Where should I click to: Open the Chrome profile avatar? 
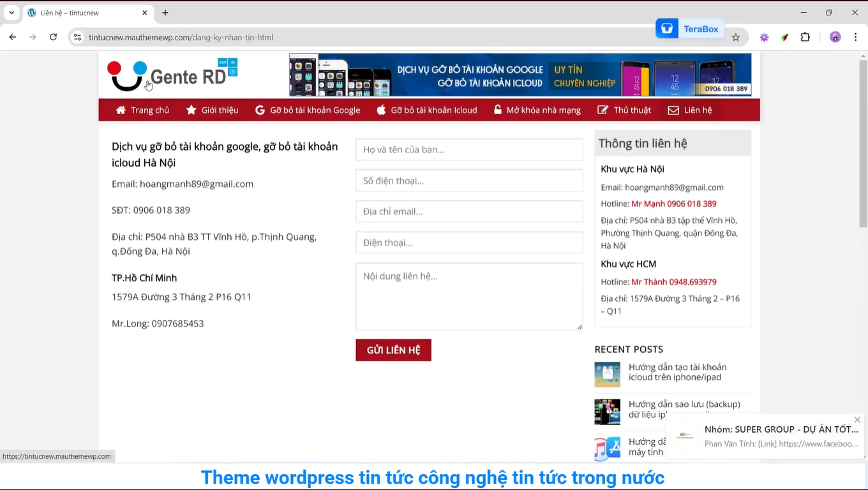(x=835, y=37)
